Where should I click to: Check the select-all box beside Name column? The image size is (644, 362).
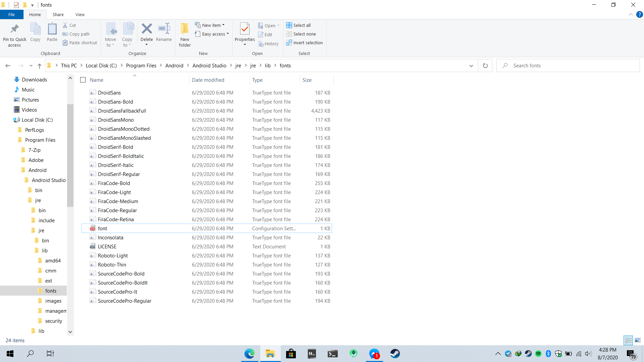(83, 80)
